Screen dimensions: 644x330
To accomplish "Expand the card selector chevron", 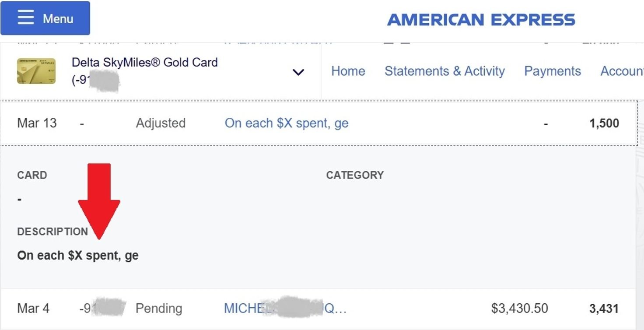I will click(298, 72).
